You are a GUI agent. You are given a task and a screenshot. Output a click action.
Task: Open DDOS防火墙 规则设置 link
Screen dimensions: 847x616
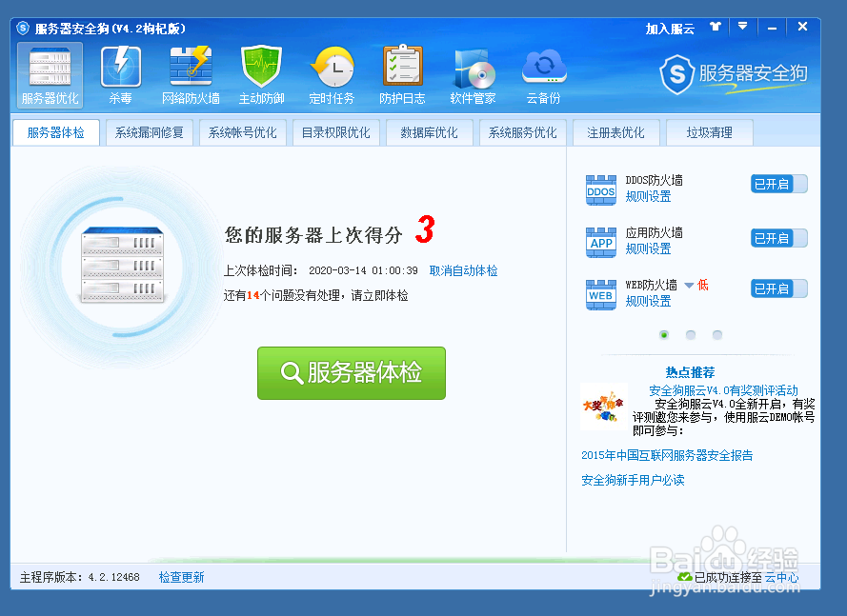pos(648,196)
